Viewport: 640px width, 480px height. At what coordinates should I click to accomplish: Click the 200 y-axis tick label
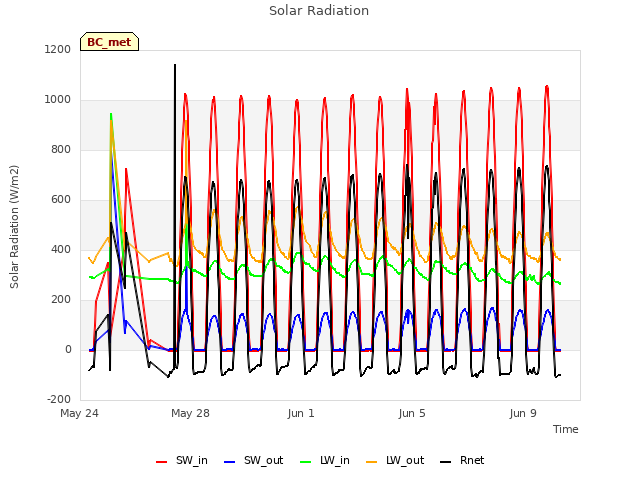point(61,300)
